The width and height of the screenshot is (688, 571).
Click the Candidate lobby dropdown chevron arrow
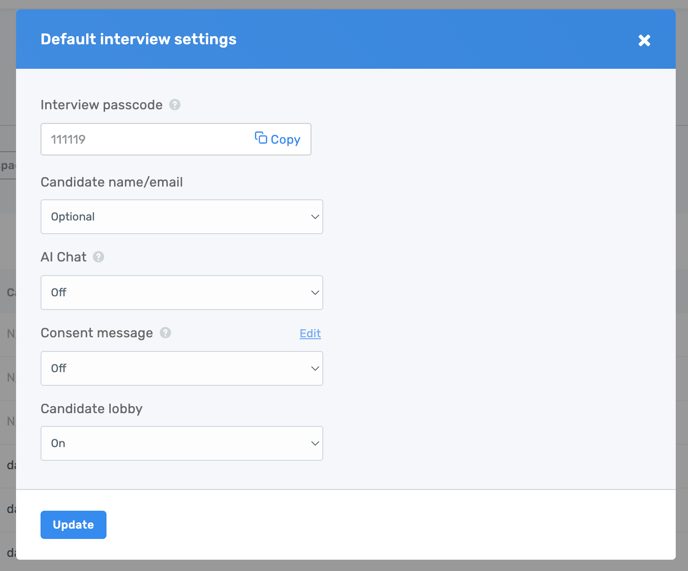point(314,444)
